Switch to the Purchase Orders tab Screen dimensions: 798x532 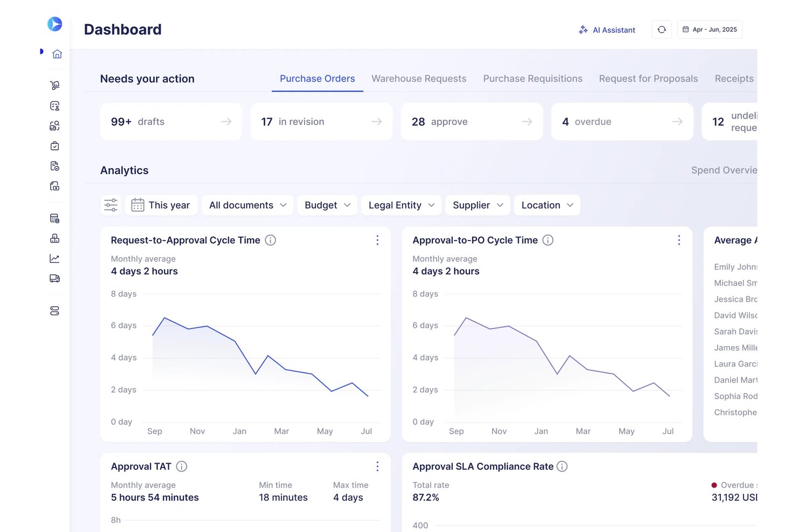(317, 79)
